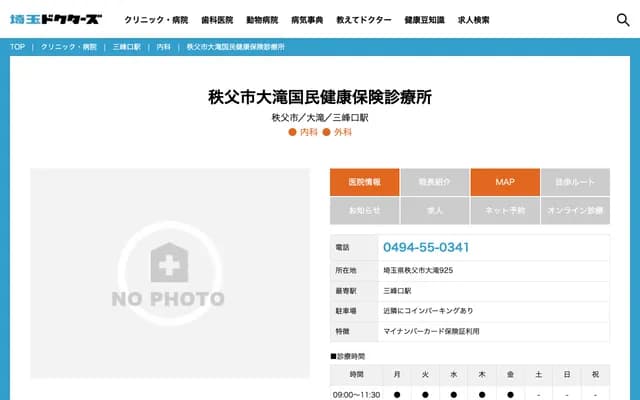Open the 教えてドクター menu item
The width and height of the screenshot is (640, 400).
(x=364, y=20)
